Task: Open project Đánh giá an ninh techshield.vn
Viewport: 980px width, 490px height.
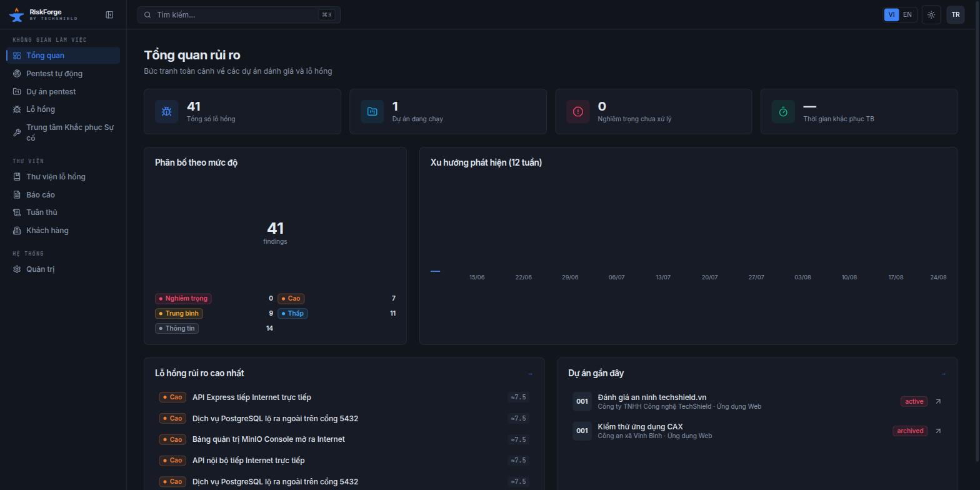Action: [x=757, y=401]
